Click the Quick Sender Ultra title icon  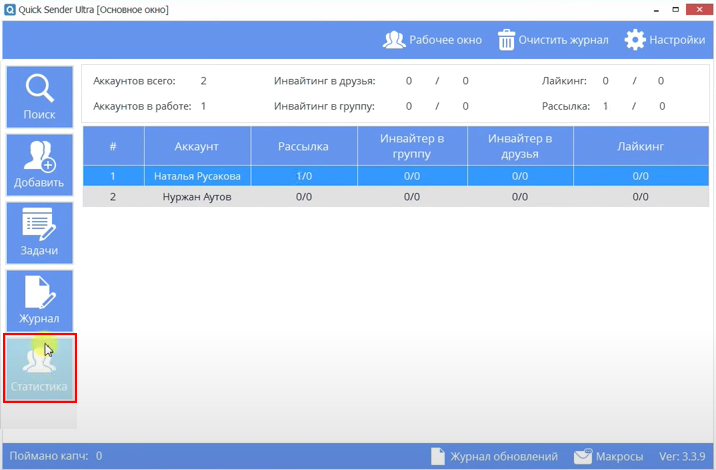[x=10, y=10]
